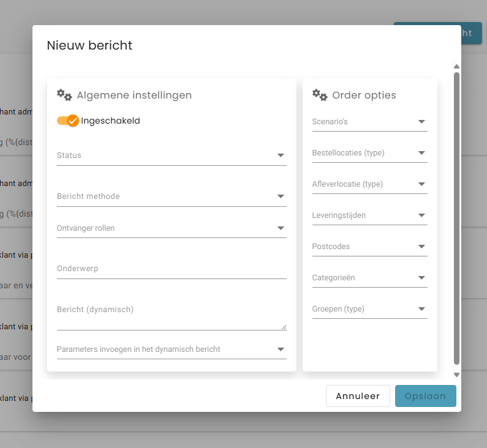The image size is (487, 448).
Task: Expand the Bericht methode dropdown
Action: [x=171, y=196]
